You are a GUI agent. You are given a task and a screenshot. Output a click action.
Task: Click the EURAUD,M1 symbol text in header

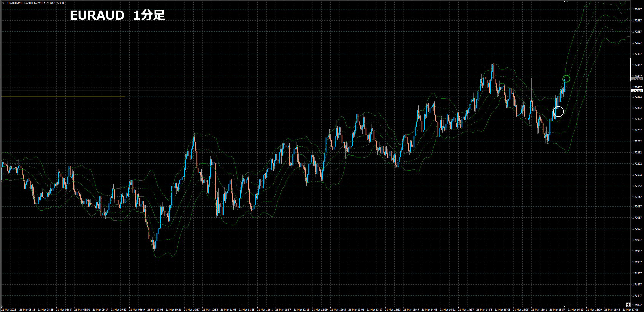pyautogui.click(x=13, y=3)
